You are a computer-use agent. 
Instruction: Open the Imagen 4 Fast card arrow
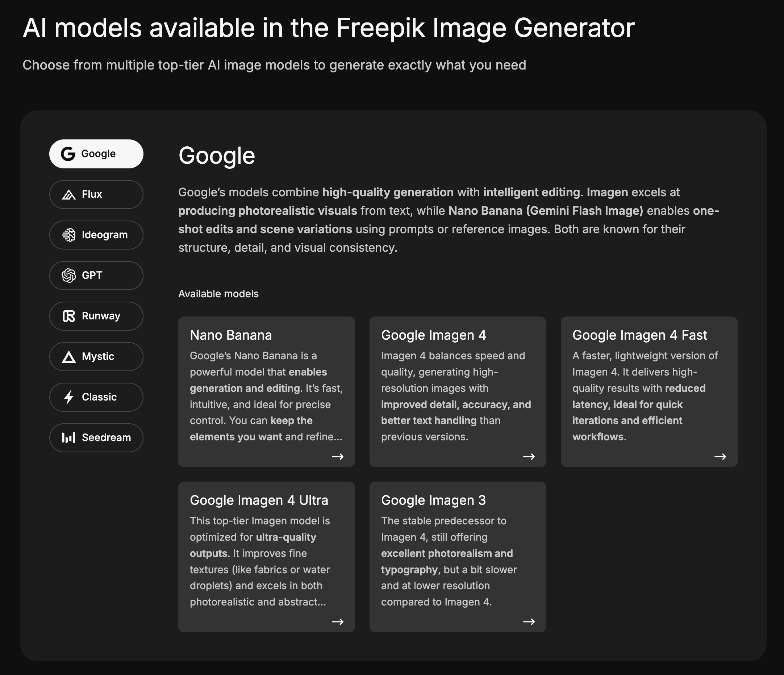click(x=720, y=456)
